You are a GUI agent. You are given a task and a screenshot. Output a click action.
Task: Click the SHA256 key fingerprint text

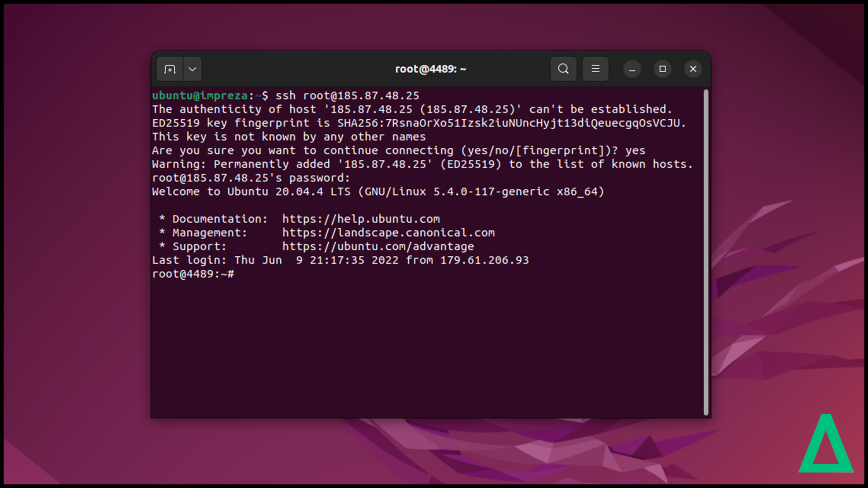(509, 123)
